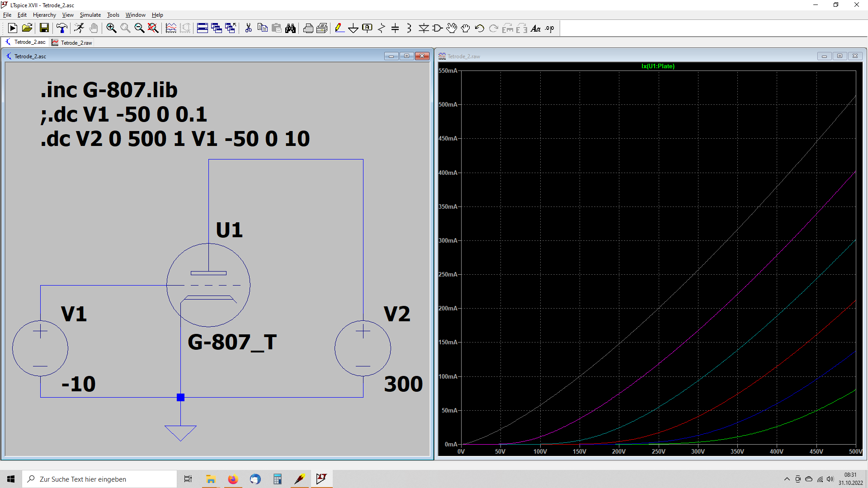The width and height of the screenshot is (868, 488).
Task: Place a Capacitor component
Action: [x=395, y=28]
